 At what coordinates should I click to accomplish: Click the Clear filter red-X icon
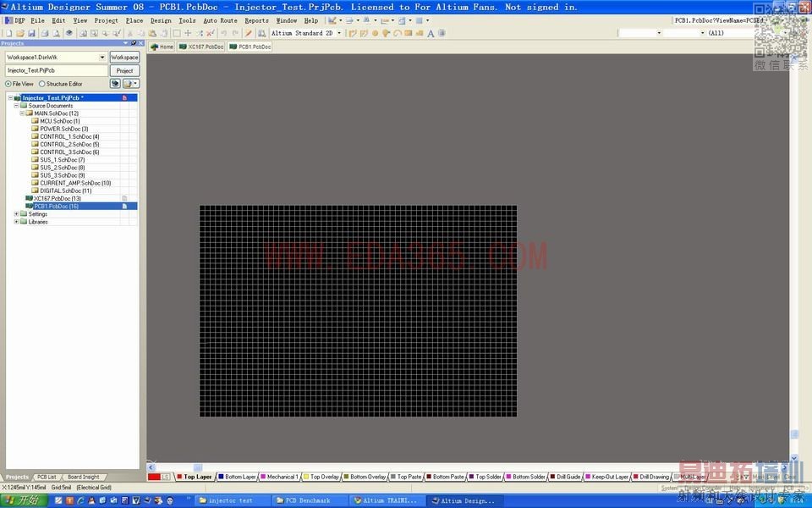(211, 33)
